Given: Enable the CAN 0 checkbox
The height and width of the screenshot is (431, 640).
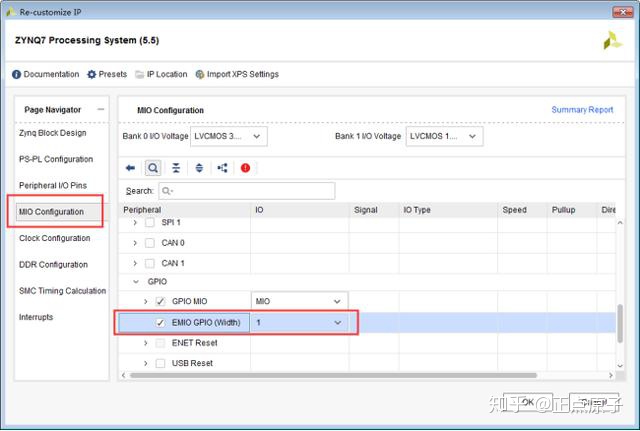Looking at the screenshot, I should [150, 243].
